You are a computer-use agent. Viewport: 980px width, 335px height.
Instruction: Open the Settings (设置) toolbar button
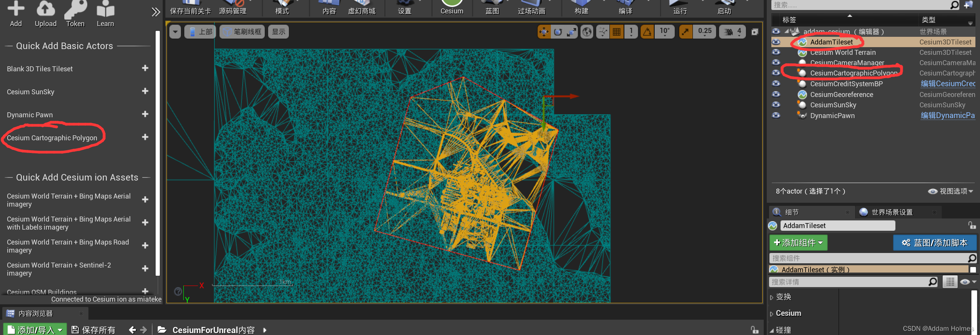coord(405,8)
